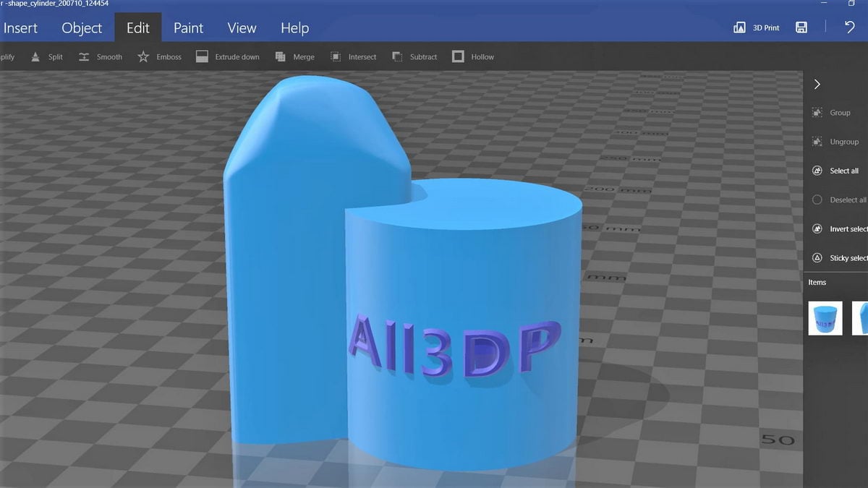The height and width of the screenshot is (488, 868).
Task: Activate the Subtract operation
Action: point(414,56)
